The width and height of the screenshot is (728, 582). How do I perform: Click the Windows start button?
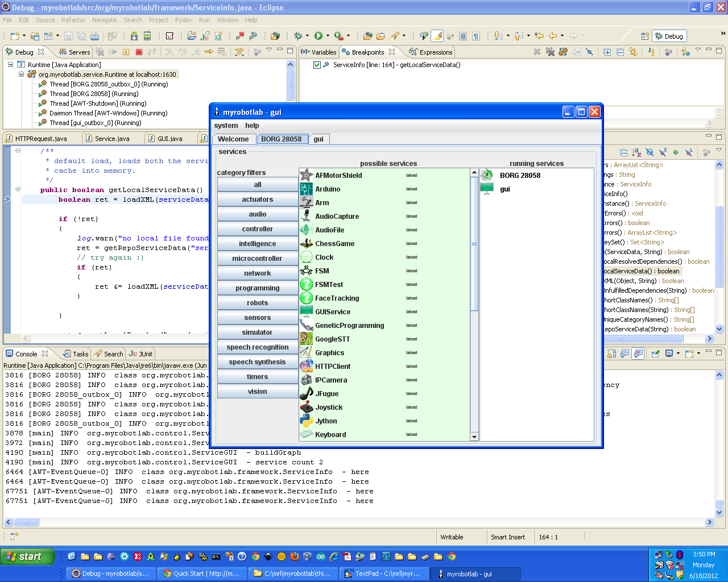tap(27, 556)
